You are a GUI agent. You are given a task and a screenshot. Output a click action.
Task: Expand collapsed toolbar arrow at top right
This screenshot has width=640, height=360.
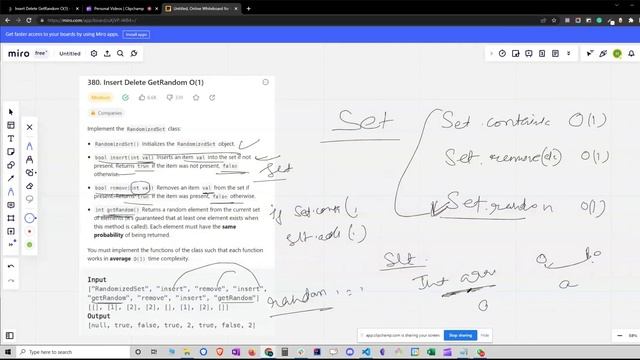click(491, 53)
